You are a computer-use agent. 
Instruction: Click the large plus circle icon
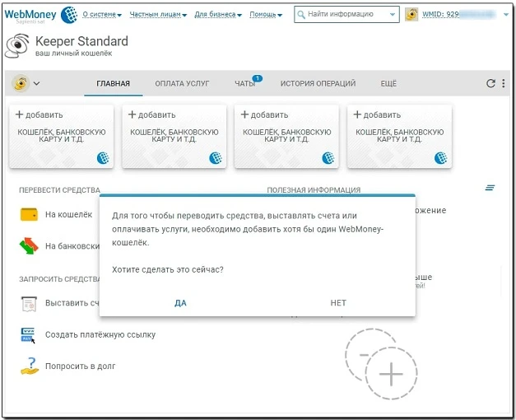pos(390,374)
